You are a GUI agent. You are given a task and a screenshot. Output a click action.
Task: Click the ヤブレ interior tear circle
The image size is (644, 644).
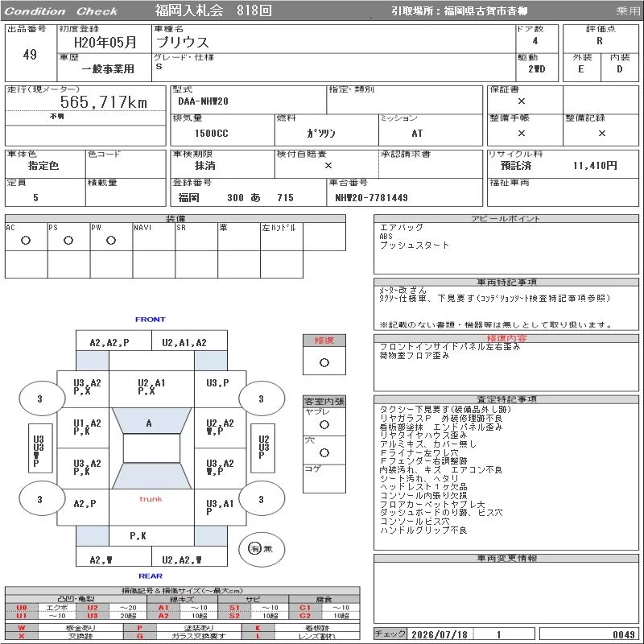(x=324, y=425)
